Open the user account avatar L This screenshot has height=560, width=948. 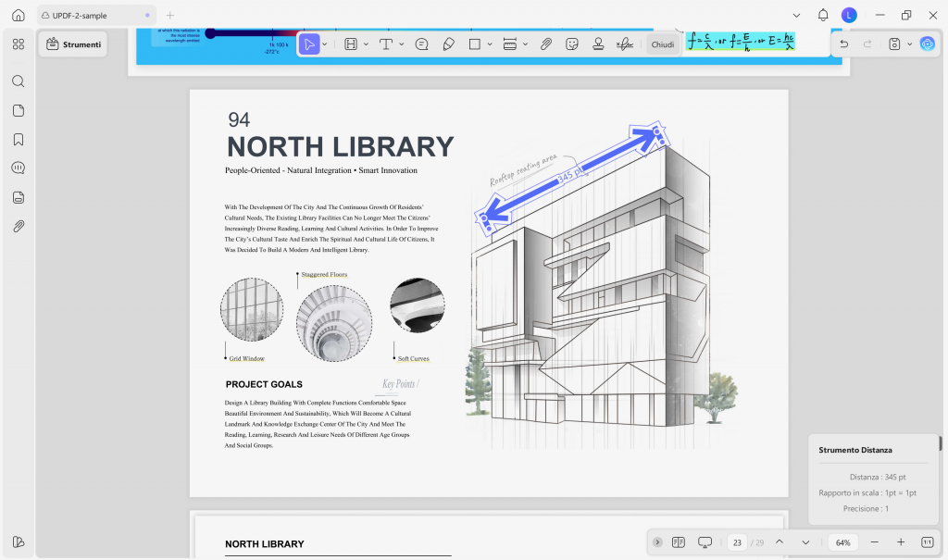[849, 15]
